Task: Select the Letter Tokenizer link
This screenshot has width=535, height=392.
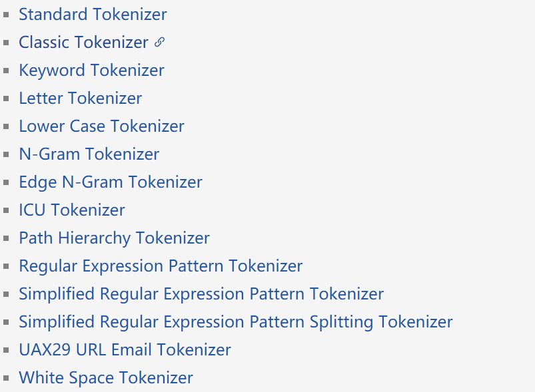Action: coord(80,98)
